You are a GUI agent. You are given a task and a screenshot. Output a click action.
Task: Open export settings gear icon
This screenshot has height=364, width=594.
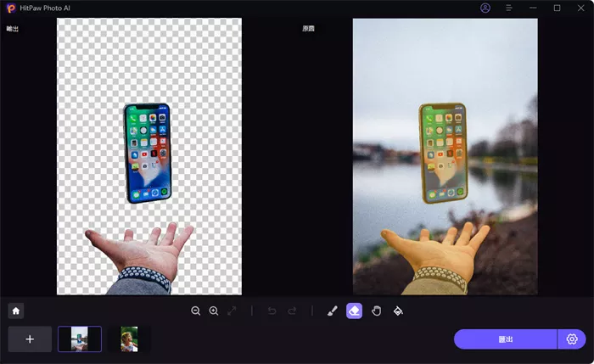tap(572, 339)
